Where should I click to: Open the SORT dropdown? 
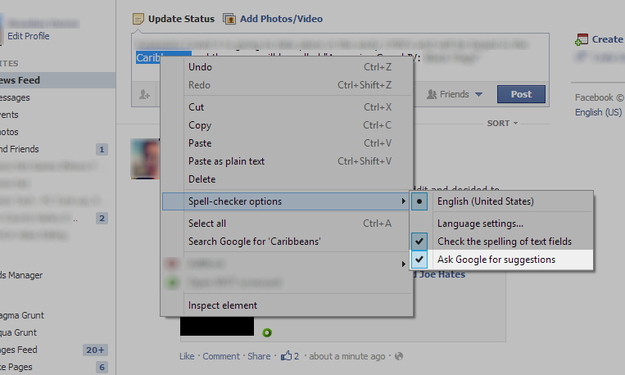502,123
